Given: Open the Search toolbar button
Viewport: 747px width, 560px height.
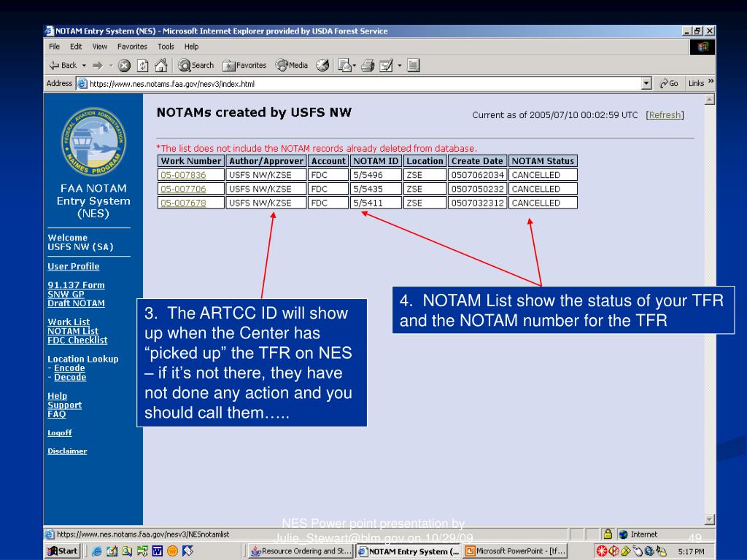Looking at the screenshot, I should 196,65.
